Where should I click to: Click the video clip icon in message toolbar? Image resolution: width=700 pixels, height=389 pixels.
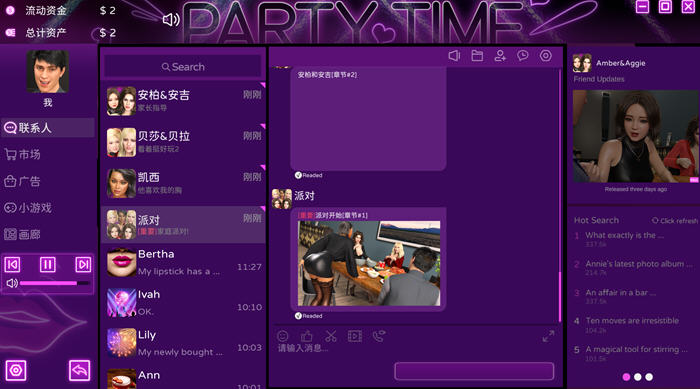tap(355, 336)
